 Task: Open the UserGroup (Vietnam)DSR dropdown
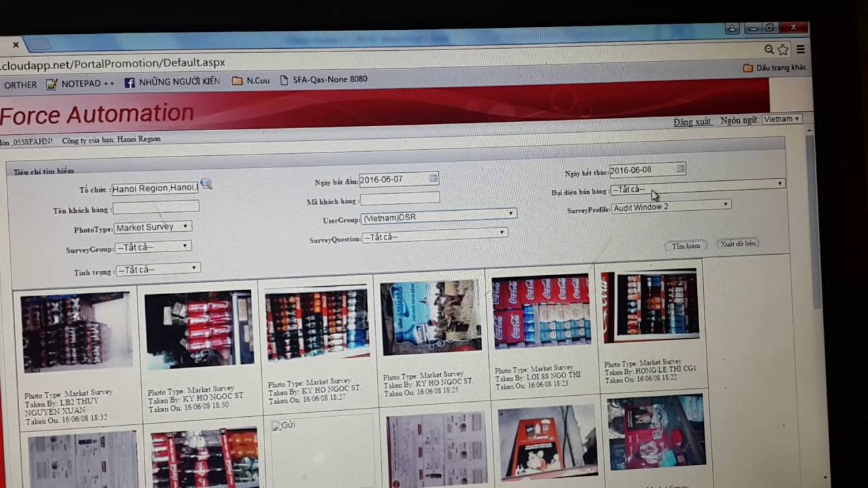[x=439, y=217]
